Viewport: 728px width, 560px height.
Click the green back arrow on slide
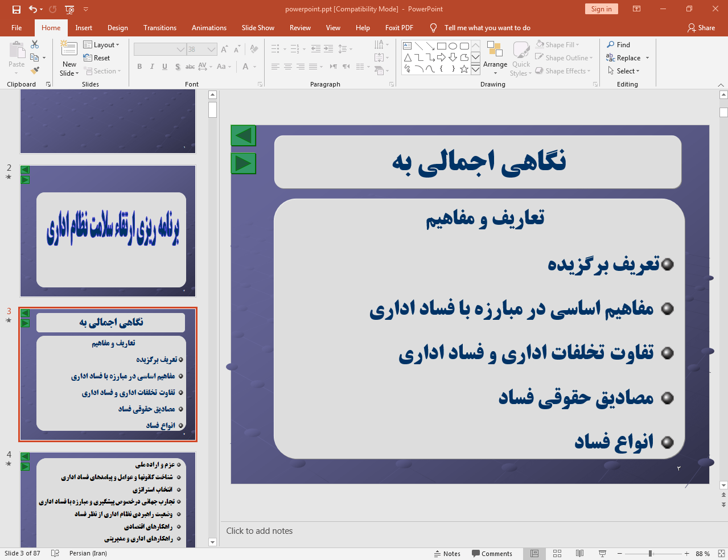coord(244,135)
